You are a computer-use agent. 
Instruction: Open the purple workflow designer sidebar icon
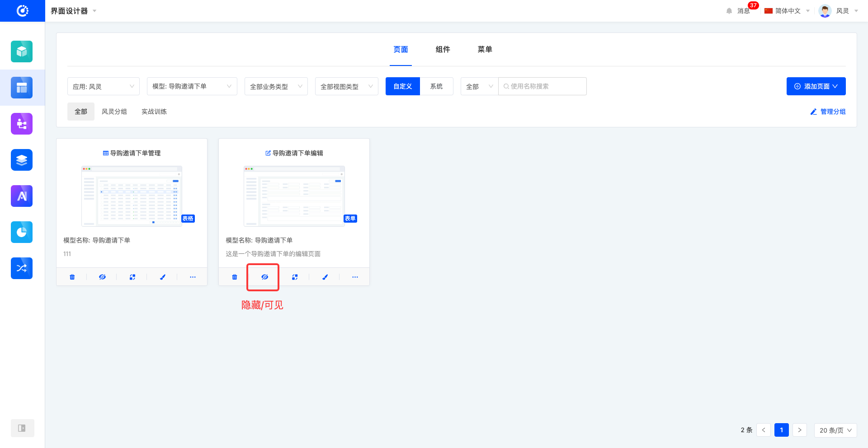(x=22, y=124)
